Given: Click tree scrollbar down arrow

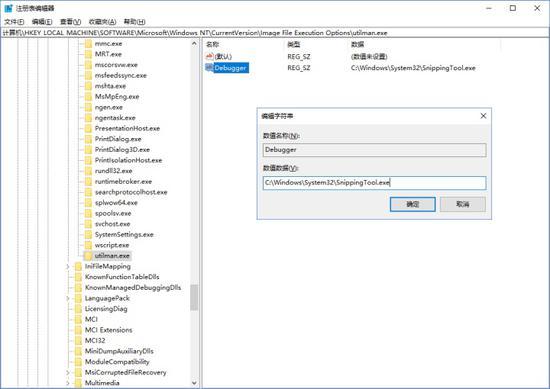Looking at the screenshot, I should (194, 383).
